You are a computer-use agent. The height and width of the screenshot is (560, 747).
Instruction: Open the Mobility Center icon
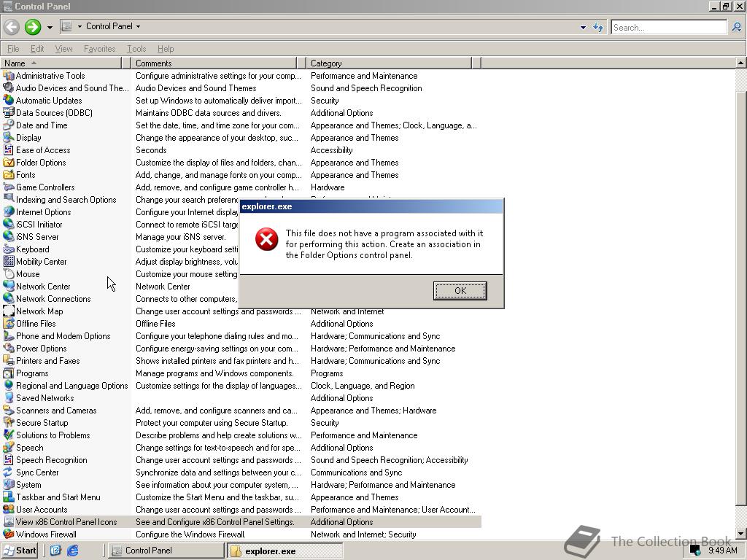pyautogui.click(x=9, y=262)
